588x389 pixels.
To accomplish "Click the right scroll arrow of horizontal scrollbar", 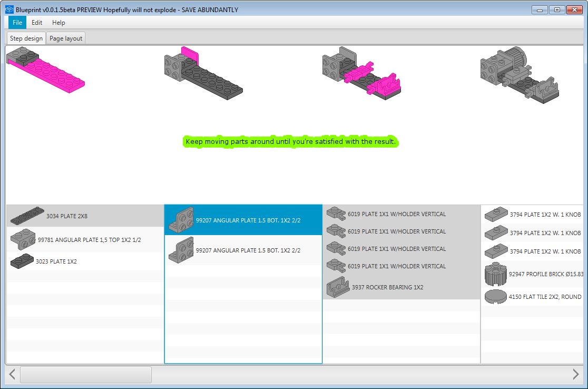I will 576,374.
